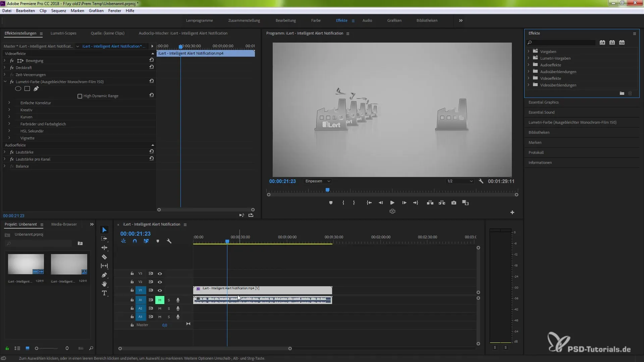Expand Kurven section

[x=9, y=117]
